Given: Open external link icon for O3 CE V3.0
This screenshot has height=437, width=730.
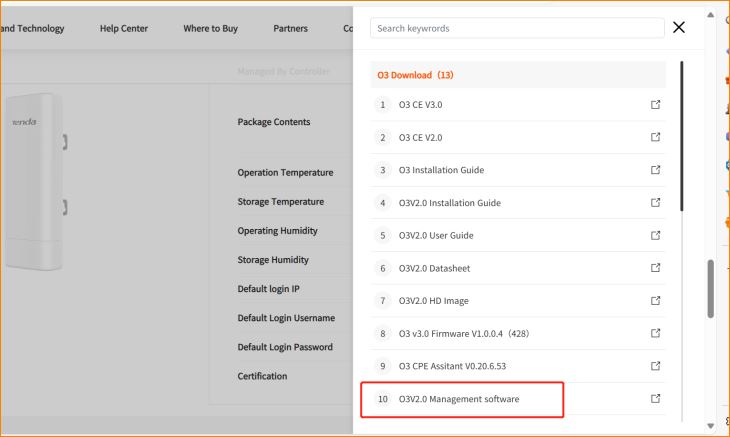Looking at the screenshot, I should (656, 104).
